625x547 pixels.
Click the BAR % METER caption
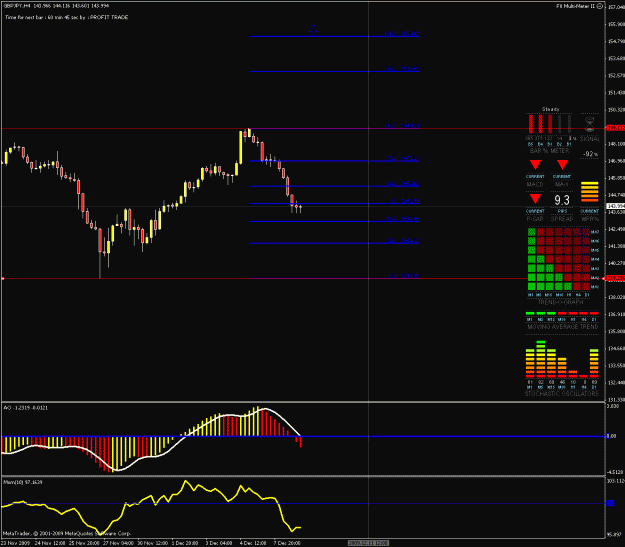tap(549, 151)
